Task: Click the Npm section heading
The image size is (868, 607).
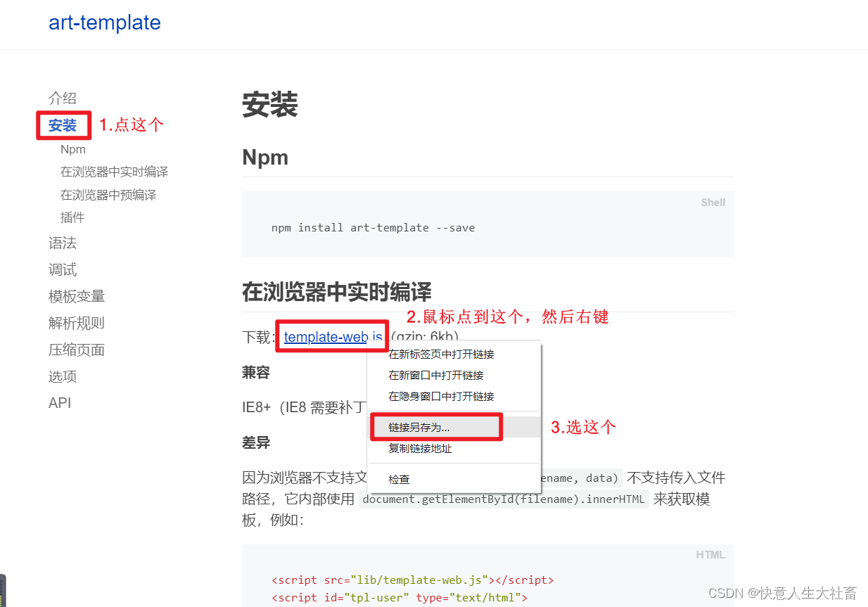Action: (265, 157)
